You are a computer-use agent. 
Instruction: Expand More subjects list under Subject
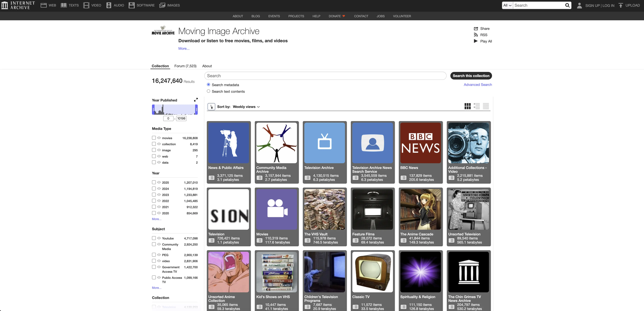157,288
